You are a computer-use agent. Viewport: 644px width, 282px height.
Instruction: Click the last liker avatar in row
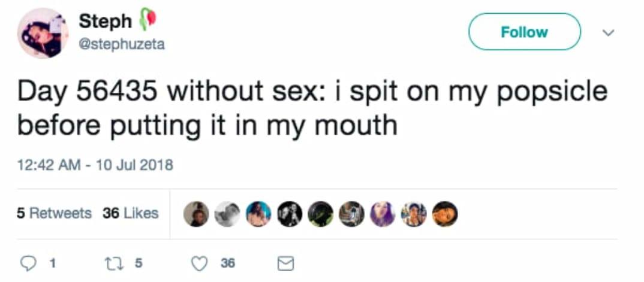tap(444, 214)
